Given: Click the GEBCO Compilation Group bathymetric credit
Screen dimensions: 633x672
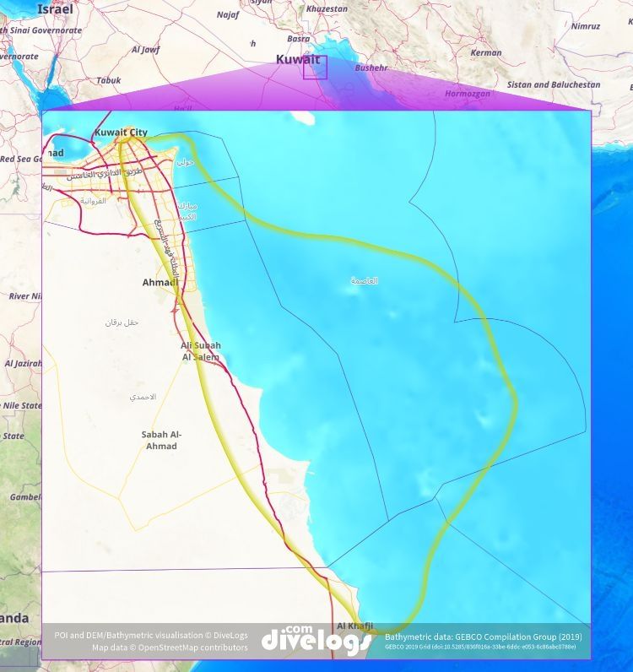Looking at the screenshot, I should (484, 637).
